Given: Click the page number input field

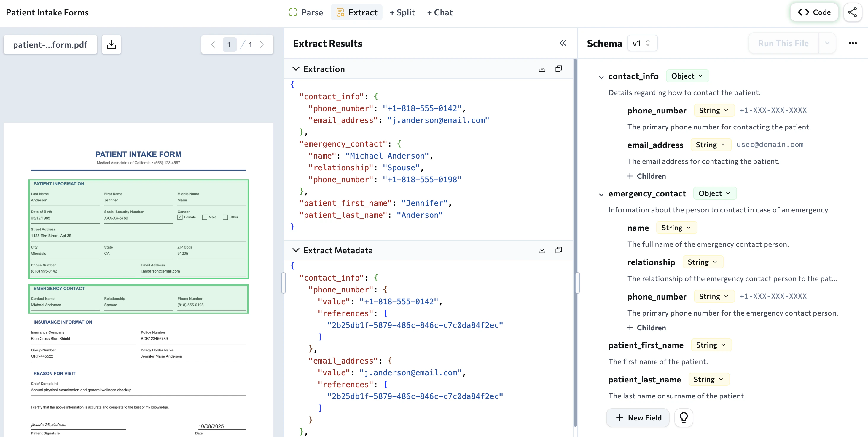Looking at the screenshot, I should 230,44.
